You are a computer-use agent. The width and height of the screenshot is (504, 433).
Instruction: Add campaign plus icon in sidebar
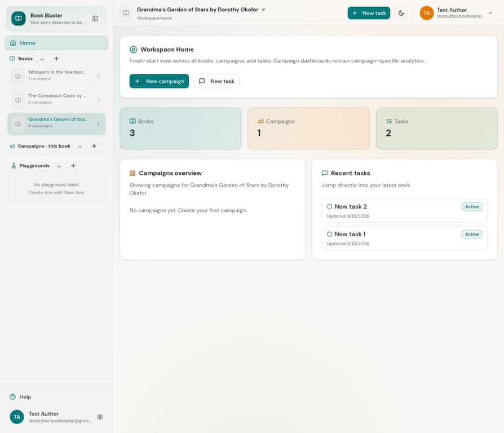94,146
